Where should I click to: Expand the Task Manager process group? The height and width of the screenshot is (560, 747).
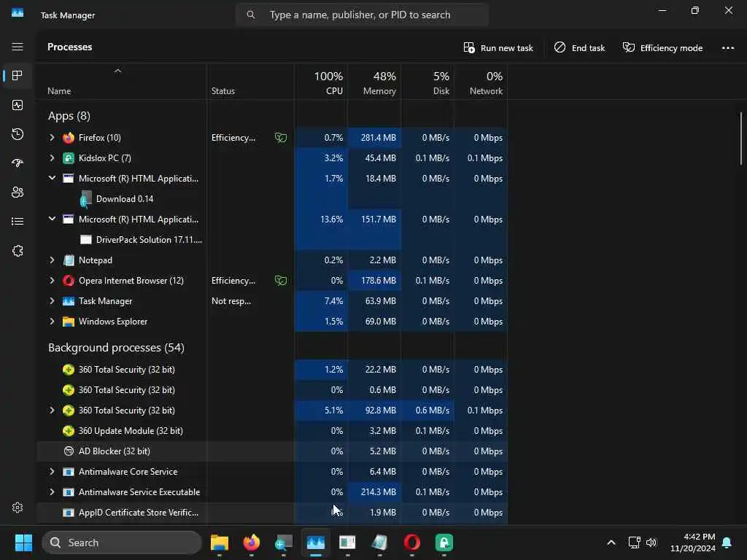[x=52, y=301]
